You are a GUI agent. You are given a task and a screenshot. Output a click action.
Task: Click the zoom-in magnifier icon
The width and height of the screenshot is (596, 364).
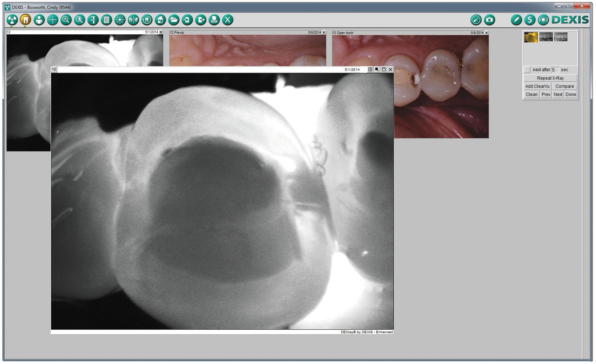tap(66, 20)
